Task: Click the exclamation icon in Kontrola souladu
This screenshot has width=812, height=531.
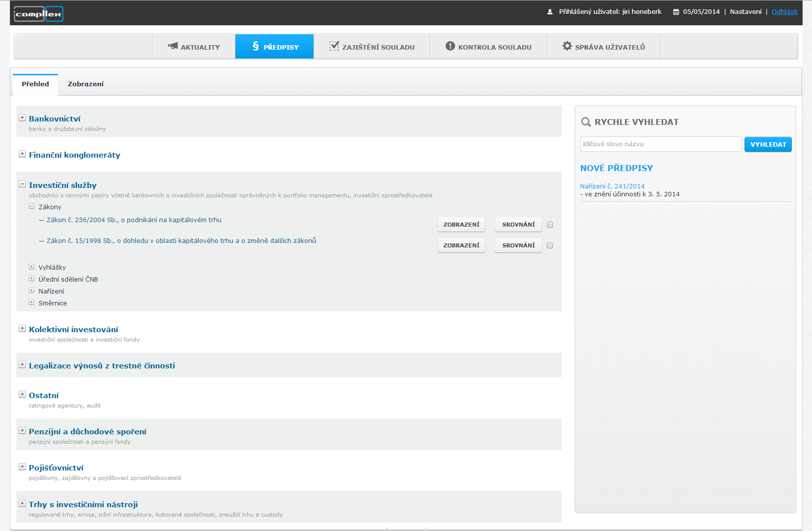Action: pos(450,46)
